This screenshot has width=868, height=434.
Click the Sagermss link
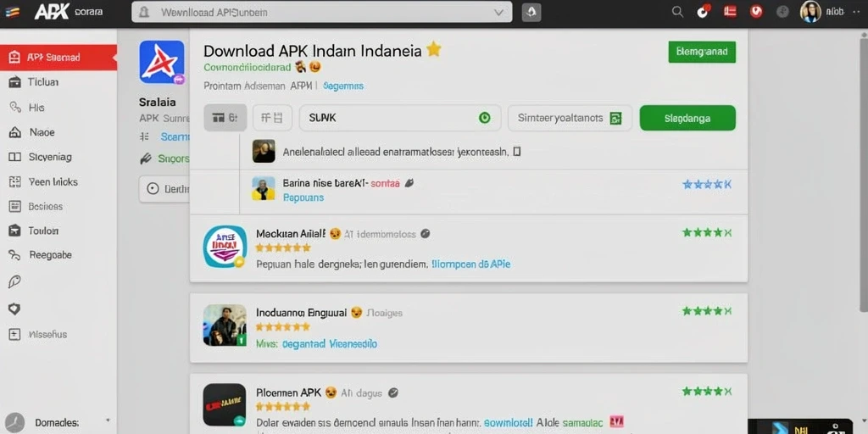[x=343, y=86]
